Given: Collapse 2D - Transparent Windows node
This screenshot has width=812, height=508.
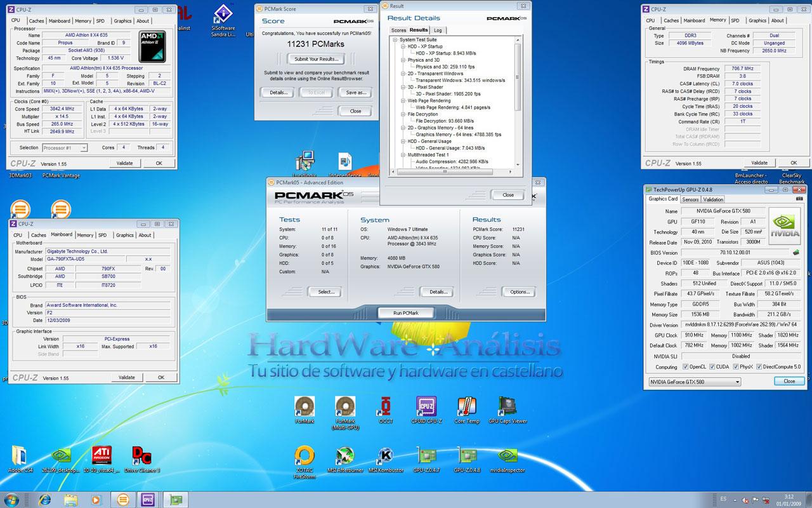Looking at the screenshot, I should point(403,74).
